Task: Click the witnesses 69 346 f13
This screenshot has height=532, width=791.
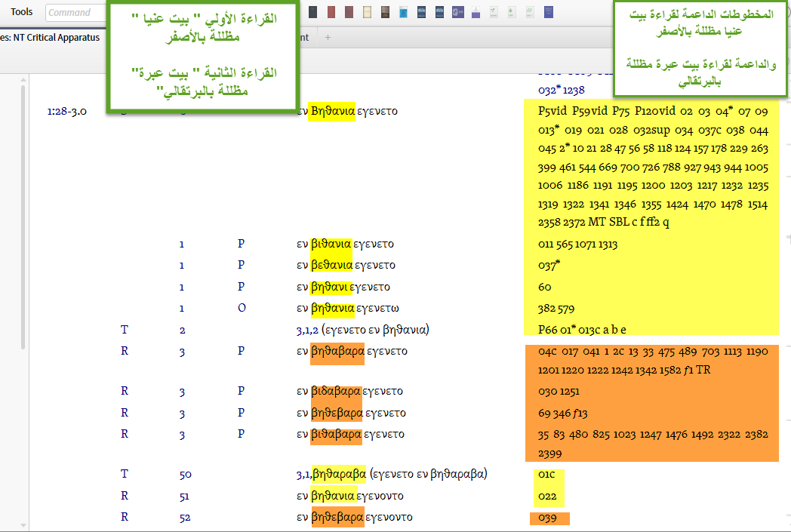Action: click(x=562, y=414)
